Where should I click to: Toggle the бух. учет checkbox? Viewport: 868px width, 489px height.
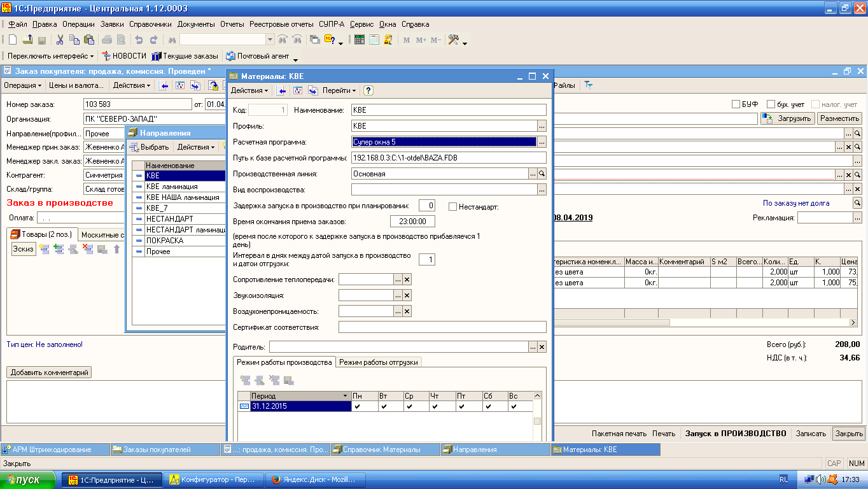(771, 104)
